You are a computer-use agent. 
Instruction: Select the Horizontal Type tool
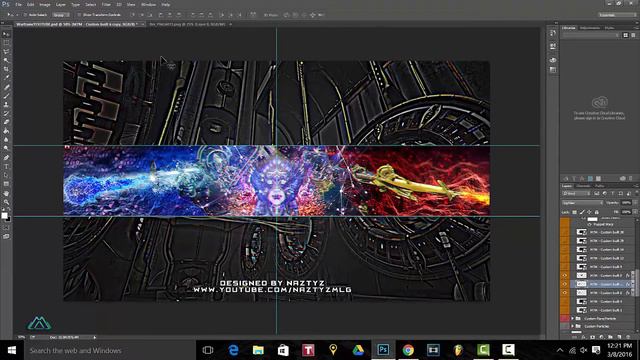pyautogui.click(x=6, y=167)
